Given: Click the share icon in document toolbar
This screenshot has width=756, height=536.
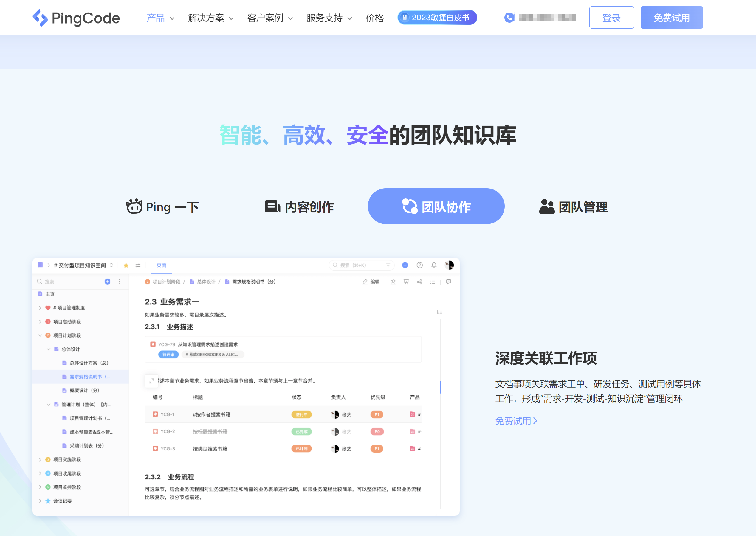Looking at the screenshot, I should tap(419, 282).
